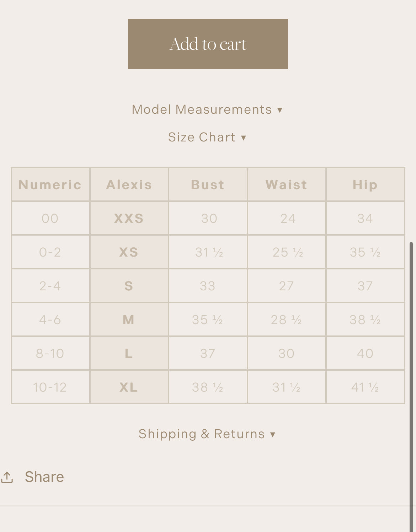Click the Shipping & Returns arrow indicator
This screenshot has width=416, height=532.
tap(273, 435)
